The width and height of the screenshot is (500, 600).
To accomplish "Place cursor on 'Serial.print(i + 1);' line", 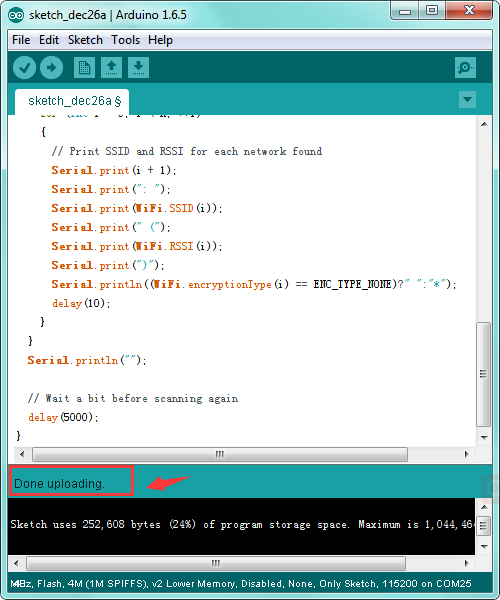I will [114, 170].
